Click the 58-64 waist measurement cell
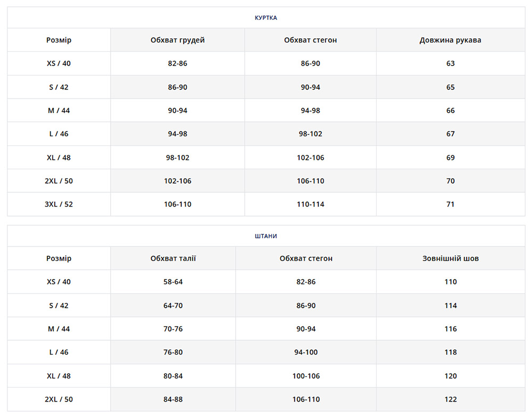532x418 pixels. (x=173, y=282)
